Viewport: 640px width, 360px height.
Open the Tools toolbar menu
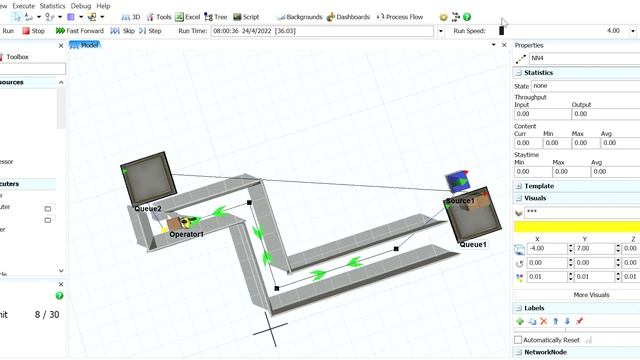tap(158, 17)
